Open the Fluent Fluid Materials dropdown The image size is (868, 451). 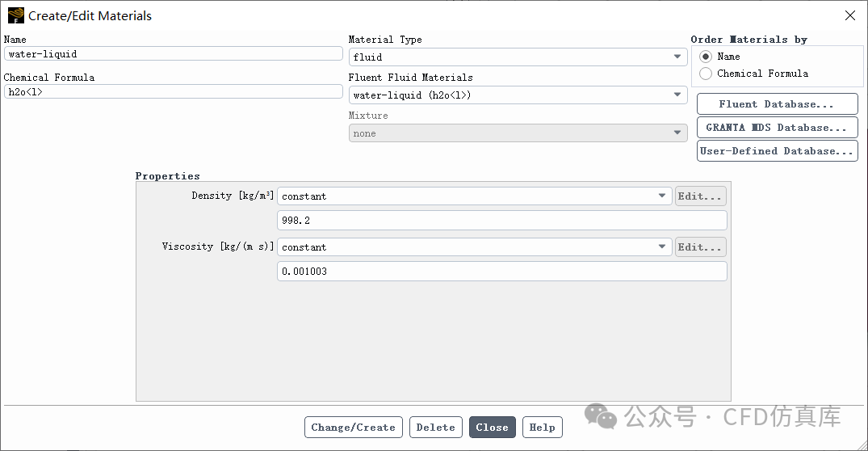518,95
